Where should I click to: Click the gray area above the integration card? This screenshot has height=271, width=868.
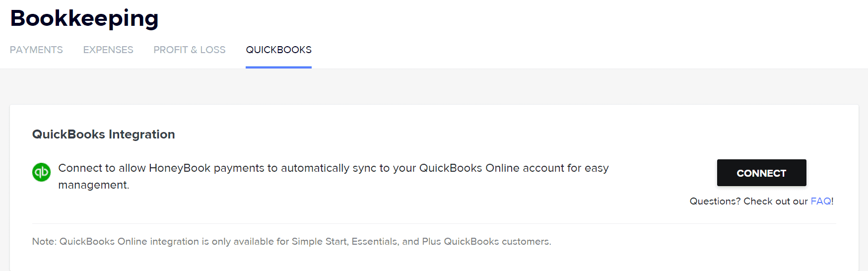[x=434, y=87]
